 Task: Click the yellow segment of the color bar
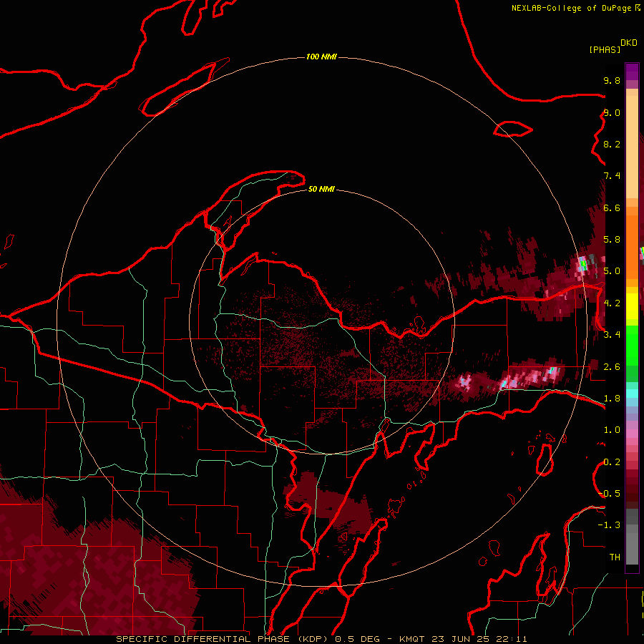coord(632,306)
